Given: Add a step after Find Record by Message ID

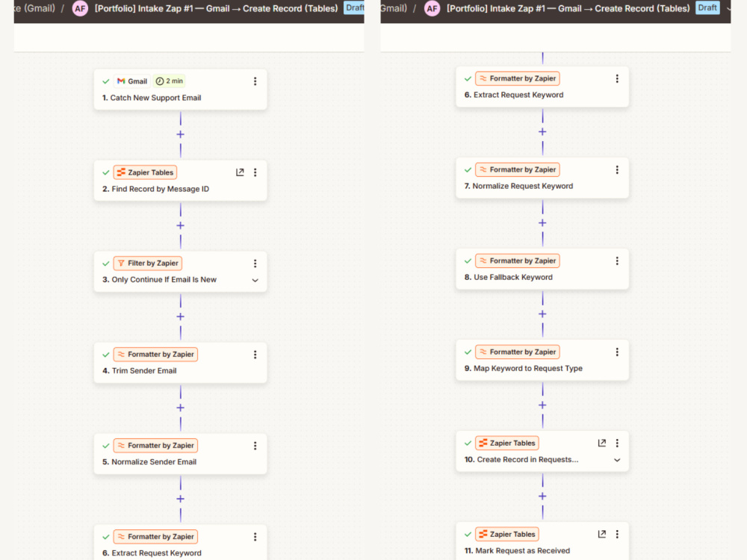Looking at the screenshot, I should coord(181,225).
